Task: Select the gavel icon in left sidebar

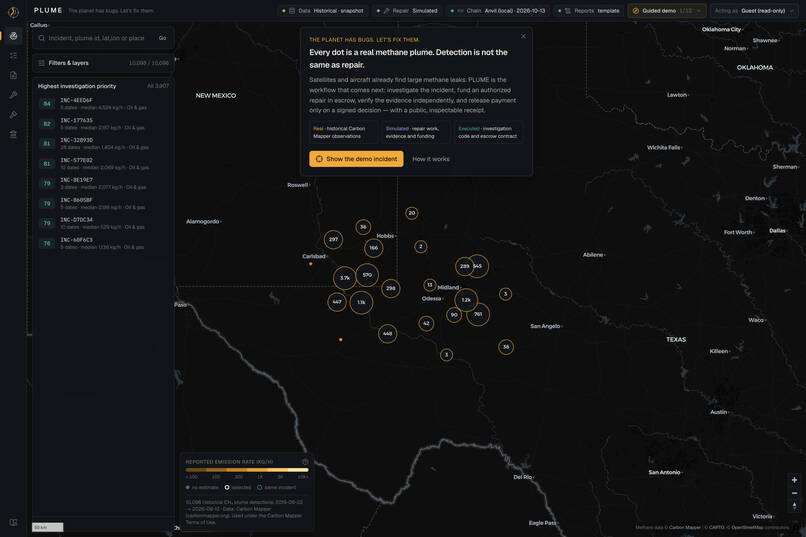Action: pos(13,115)
